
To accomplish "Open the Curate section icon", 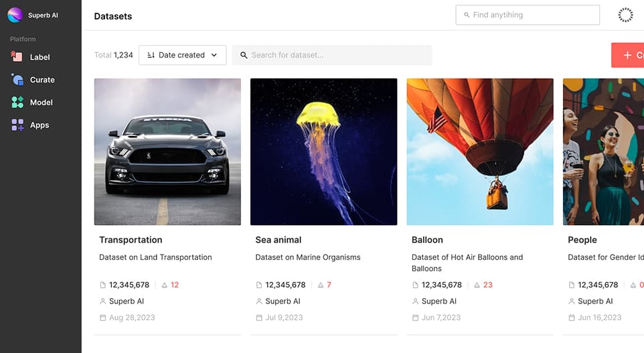I will (17, 80).
